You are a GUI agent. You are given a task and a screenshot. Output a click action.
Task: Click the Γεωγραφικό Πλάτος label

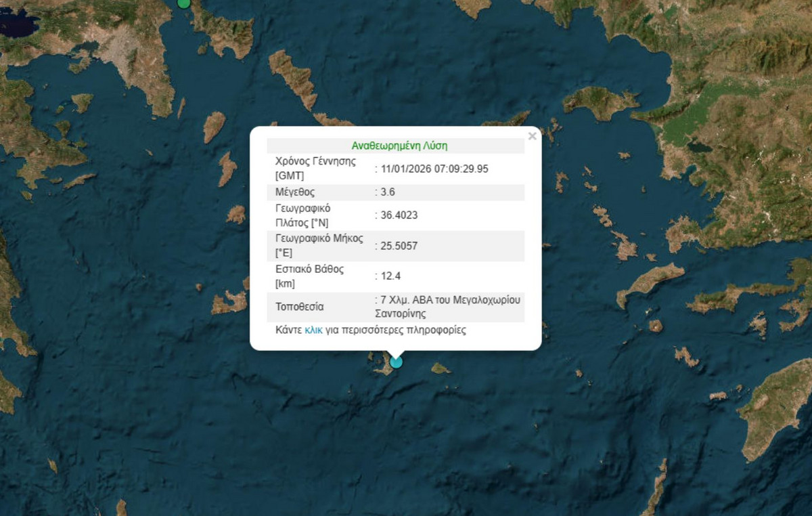(302, 215)
